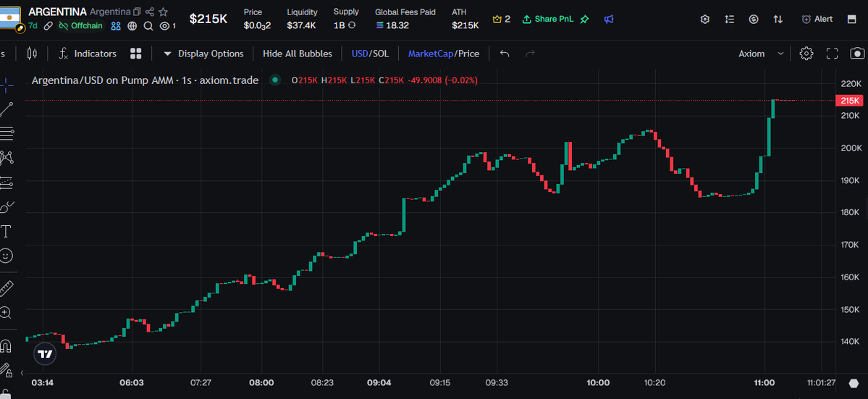Redo the chart action
The height and width of the screenshot is (399, 868).
pyautogui.click(x=530, y=54)
